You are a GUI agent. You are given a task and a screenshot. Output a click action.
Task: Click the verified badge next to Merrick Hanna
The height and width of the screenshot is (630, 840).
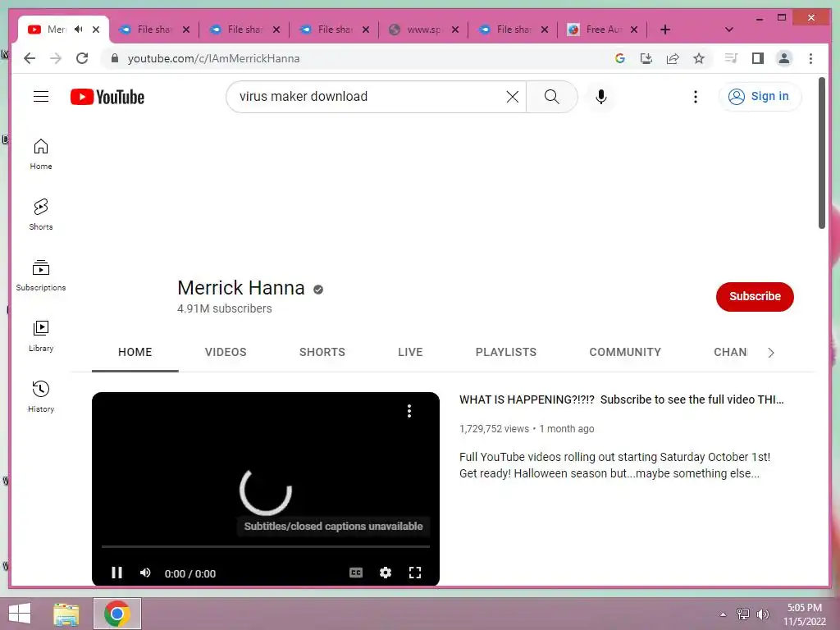(318, 290)
